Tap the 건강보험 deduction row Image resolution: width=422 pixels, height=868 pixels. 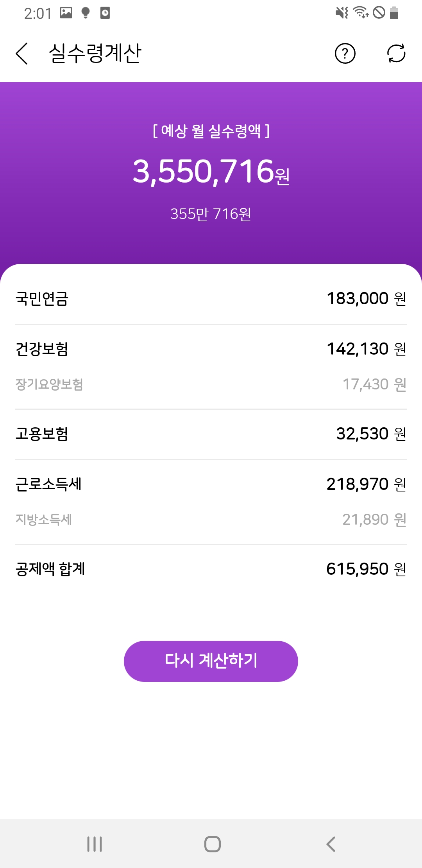(x=211, y=349)
